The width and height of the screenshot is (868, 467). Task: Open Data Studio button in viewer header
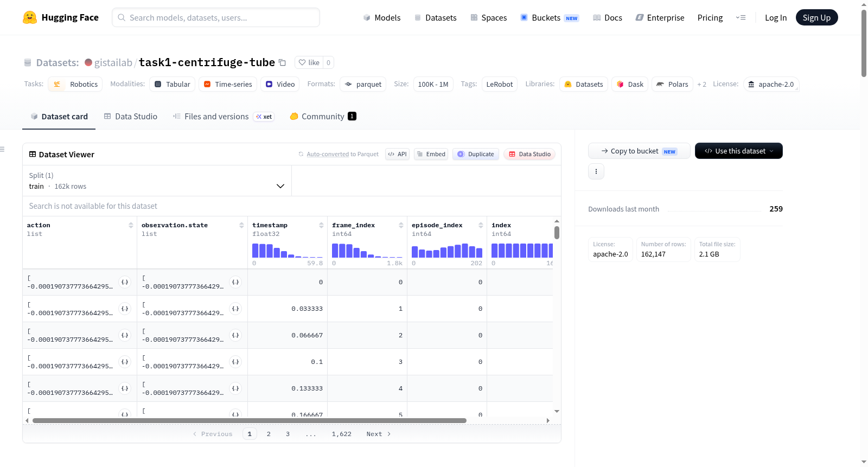(x=529, y=154)
